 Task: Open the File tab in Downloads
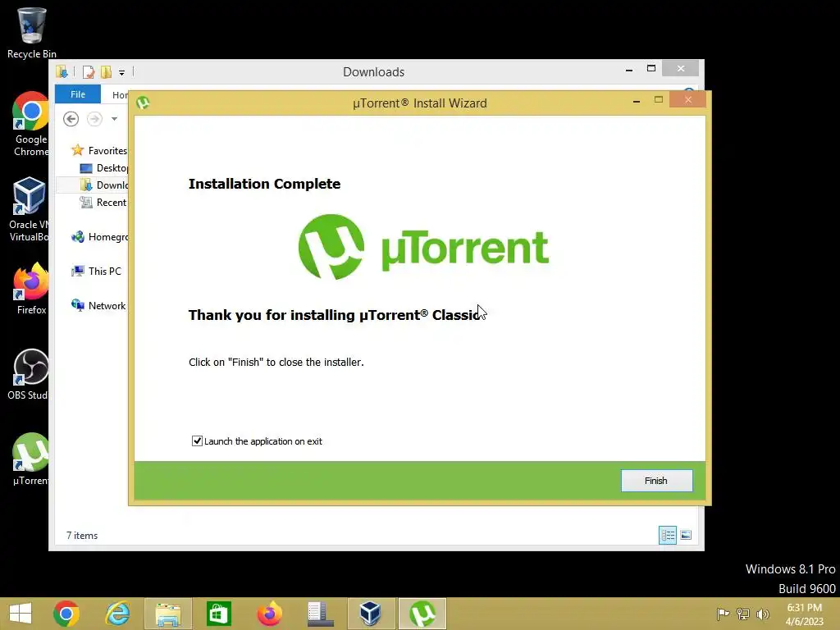pos(78,94)
